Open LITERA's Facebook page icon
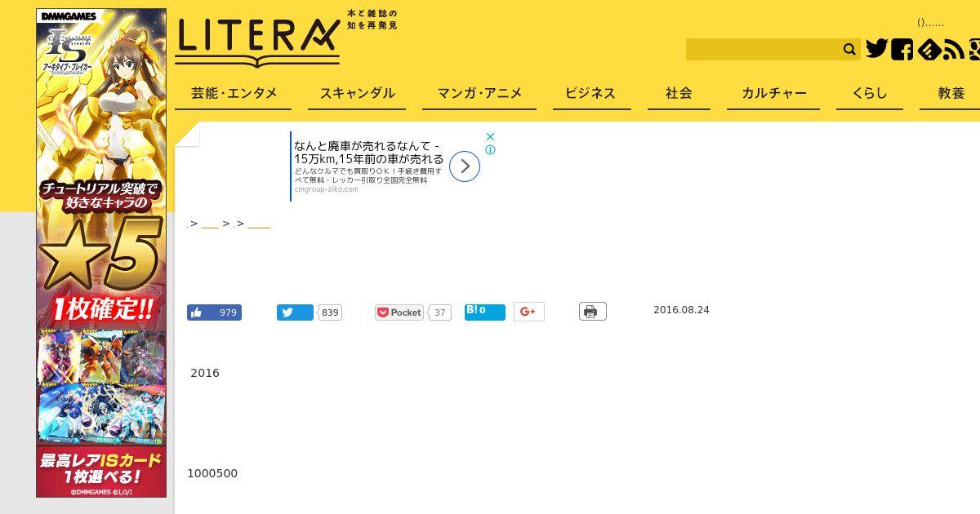This screenshot has height=514, width=980. click(902, 50)
